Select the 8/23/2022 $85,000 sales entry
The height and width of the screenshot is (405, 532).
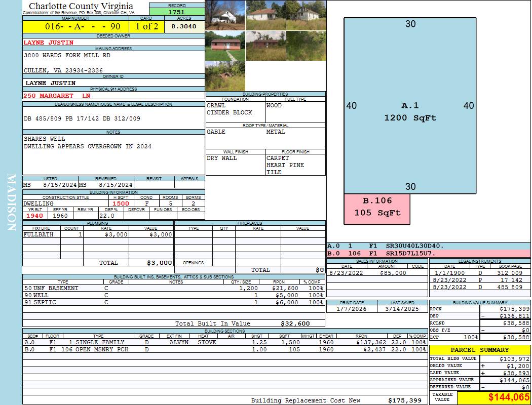click(376, 273)
